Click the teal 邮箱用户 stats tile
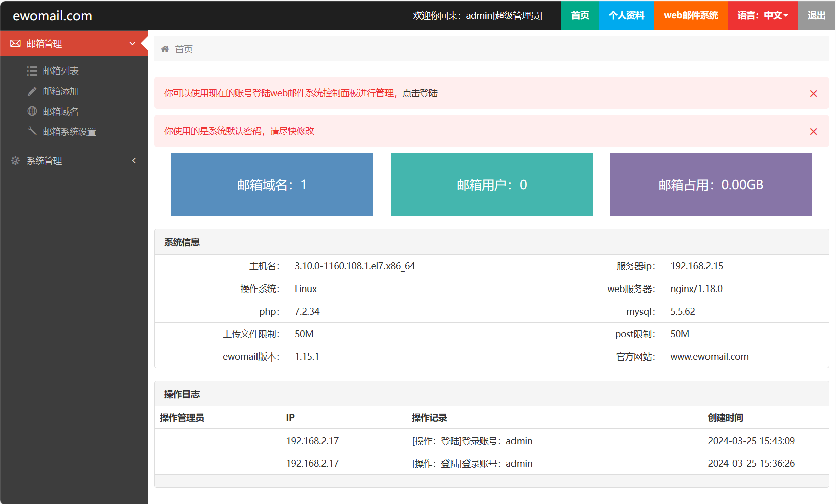 [x=491, y=185]
